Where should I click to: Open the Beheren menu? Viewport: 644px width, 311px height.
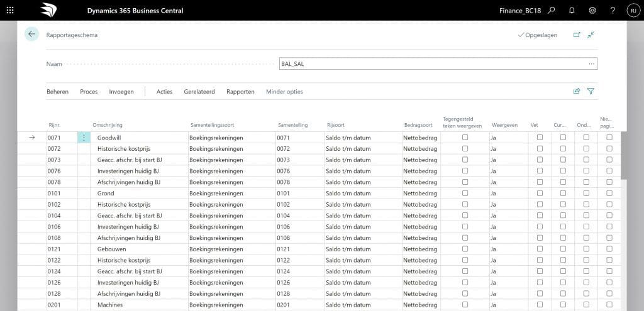57,92
